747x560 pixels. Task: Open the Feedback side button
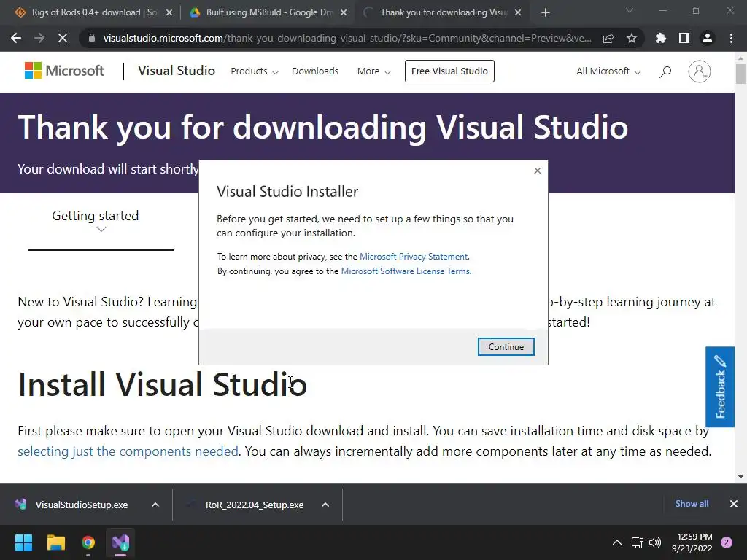[720, 386]
